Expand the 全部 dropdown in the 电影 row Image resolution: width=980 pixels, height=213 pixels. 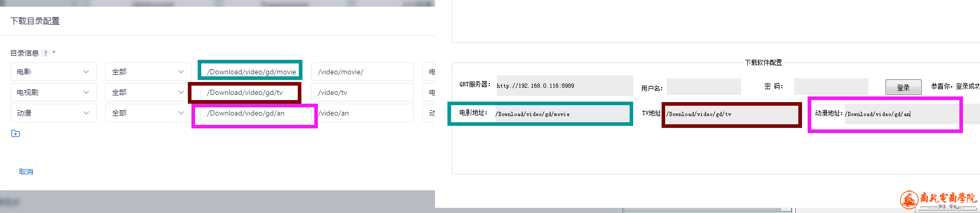point(148,72)
